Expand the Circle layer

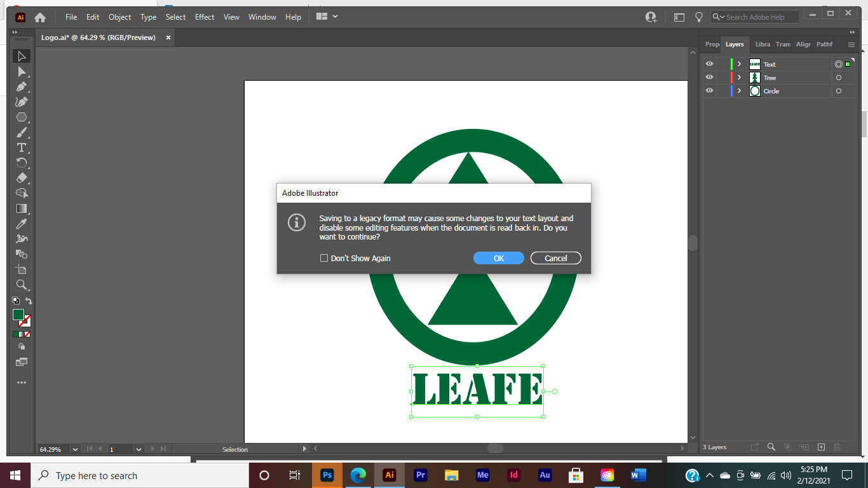click(x=738, y=90)
